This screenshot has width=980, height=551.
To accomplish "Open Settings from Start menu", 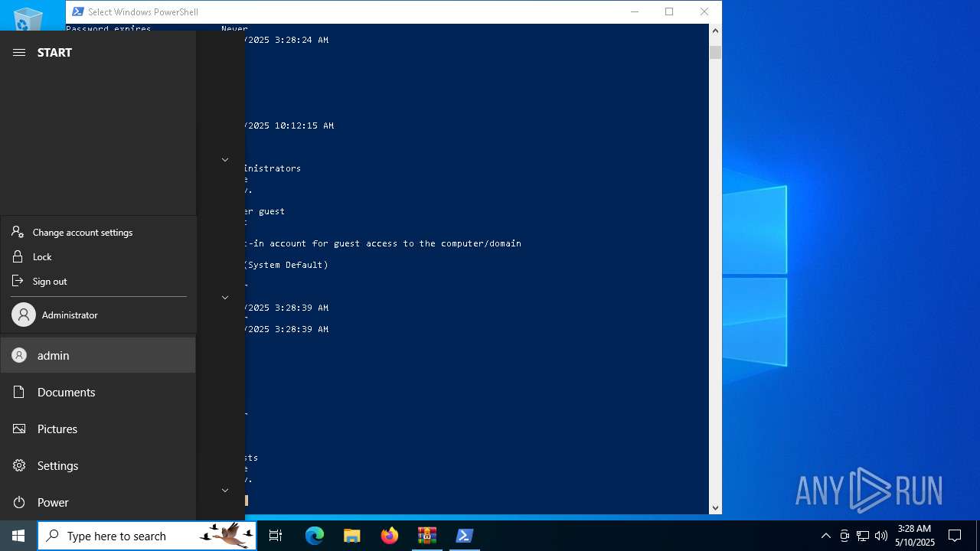I will (x=98, y=465).
